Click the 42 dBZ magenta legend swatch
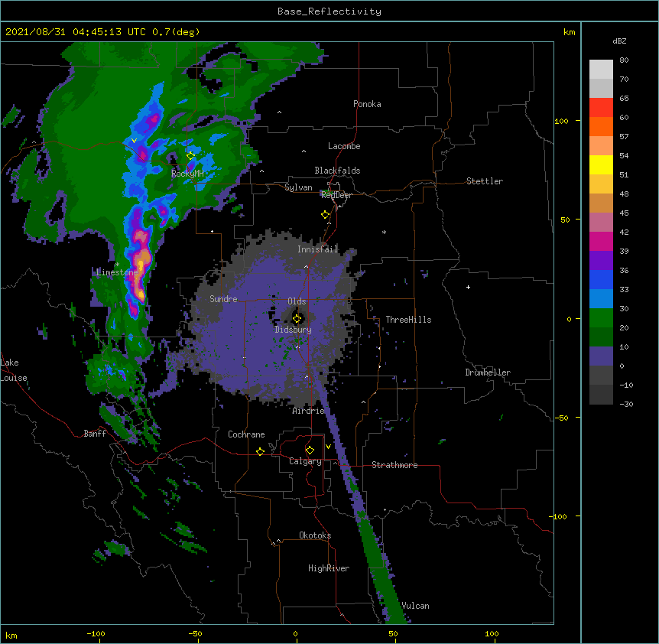The height and width of the screenshot is (644, 659). pyautogui.click(x=601, y=241)
